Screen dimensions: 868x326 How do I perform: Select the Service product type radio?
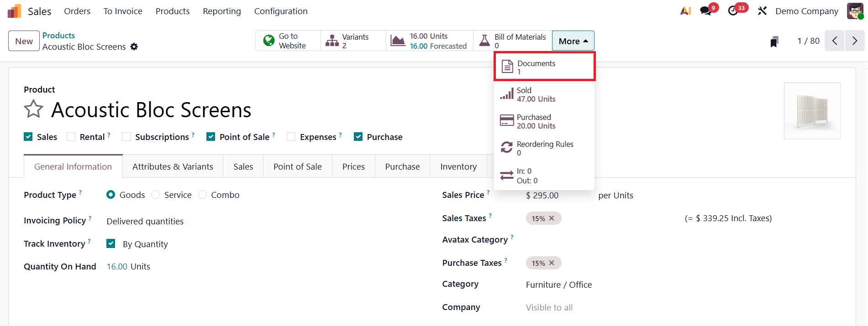click(156, 195)
